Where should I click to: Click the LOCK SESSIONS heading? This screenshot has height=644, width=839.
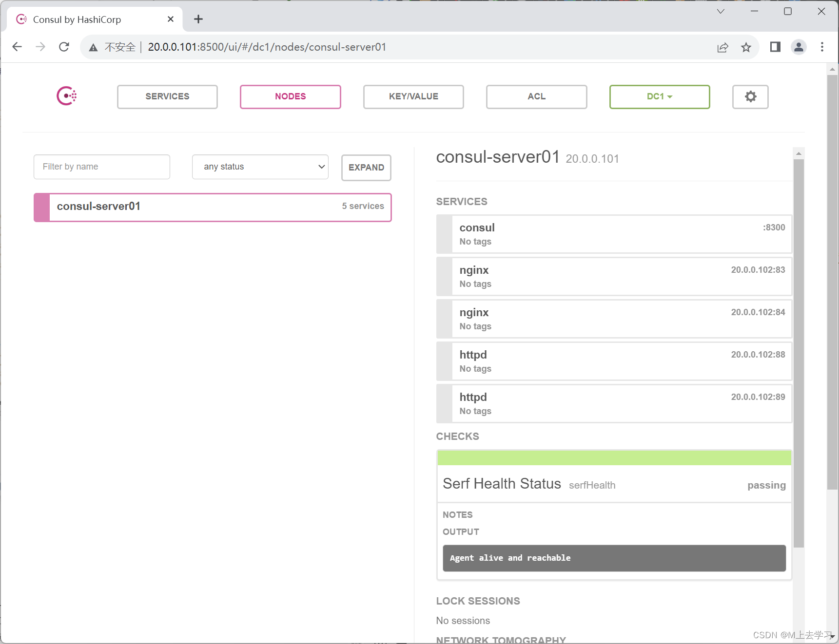[478, 601]
